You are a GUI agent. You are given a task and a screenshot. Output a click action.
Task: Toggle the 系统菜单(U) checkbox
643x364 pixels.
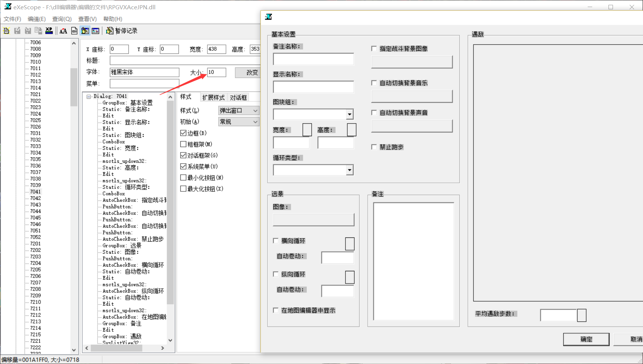(183, 166)
